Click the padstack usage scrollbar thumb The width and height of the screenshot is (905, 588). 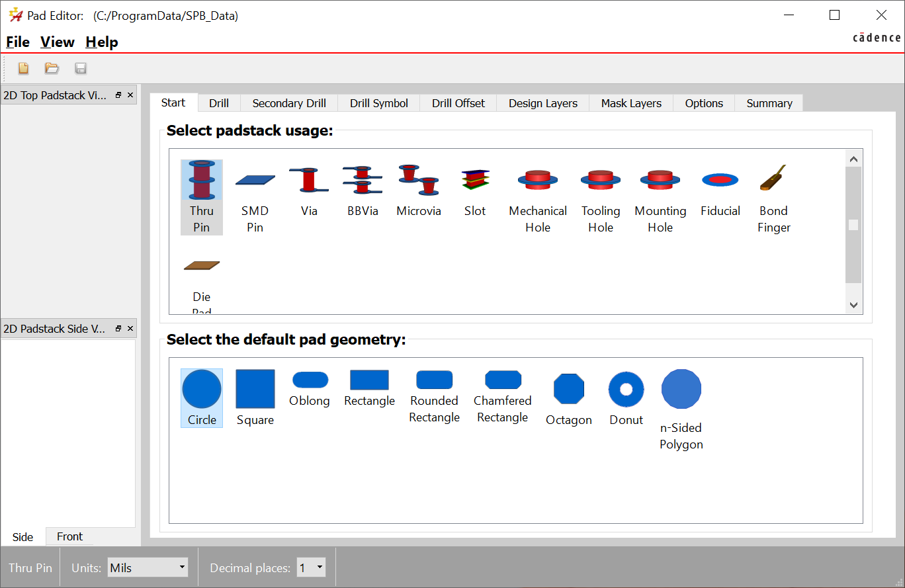coord(853,225)
